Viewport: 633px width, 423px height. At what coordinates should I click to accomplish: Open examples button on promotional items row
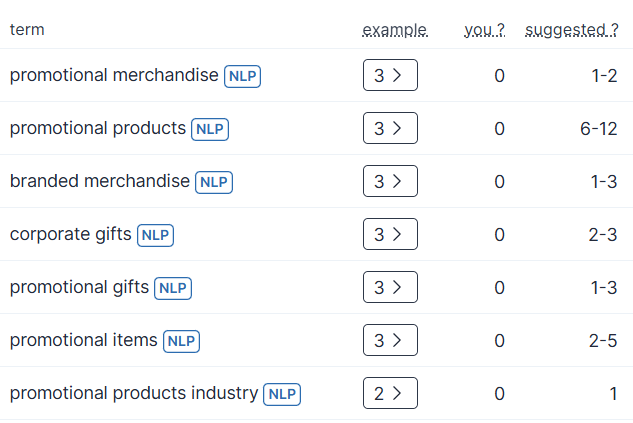coord(390,340)
